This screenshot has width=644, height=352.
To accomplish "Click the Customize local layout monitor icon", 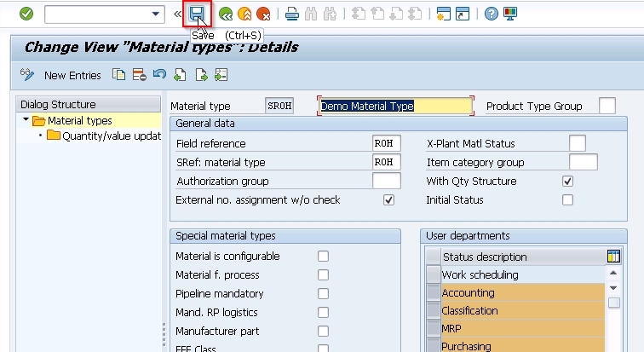I will pos(510,14).
